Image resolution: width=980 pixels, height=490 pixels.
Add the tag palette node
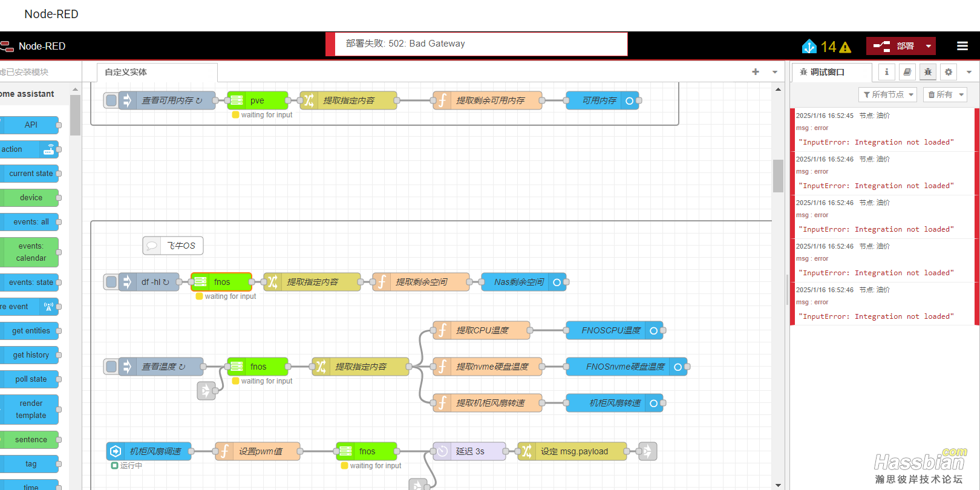coord(30,464)
